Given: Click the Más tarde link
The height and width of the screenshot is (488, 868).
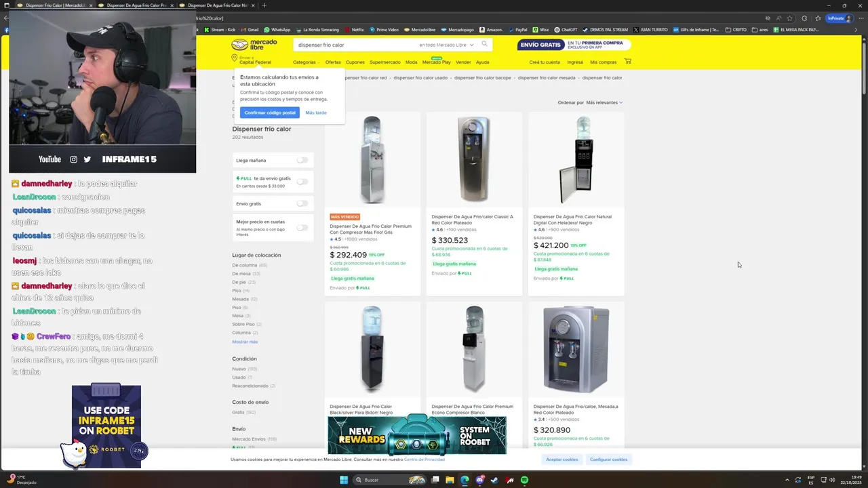Looking at the screenshot, I should pyautogui.click(x=316, y=113).
